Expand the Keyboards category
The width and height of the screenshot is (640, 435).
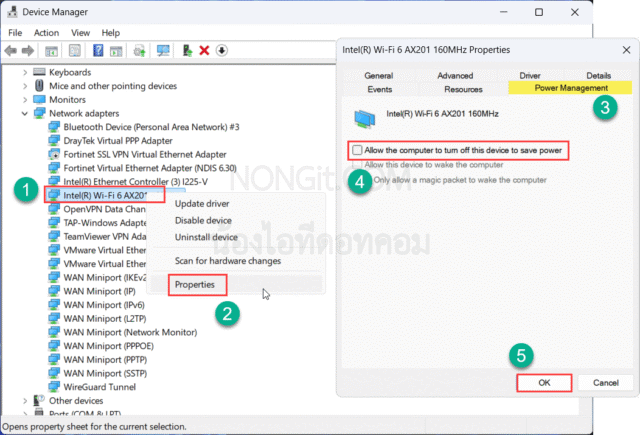click(25, 72)
